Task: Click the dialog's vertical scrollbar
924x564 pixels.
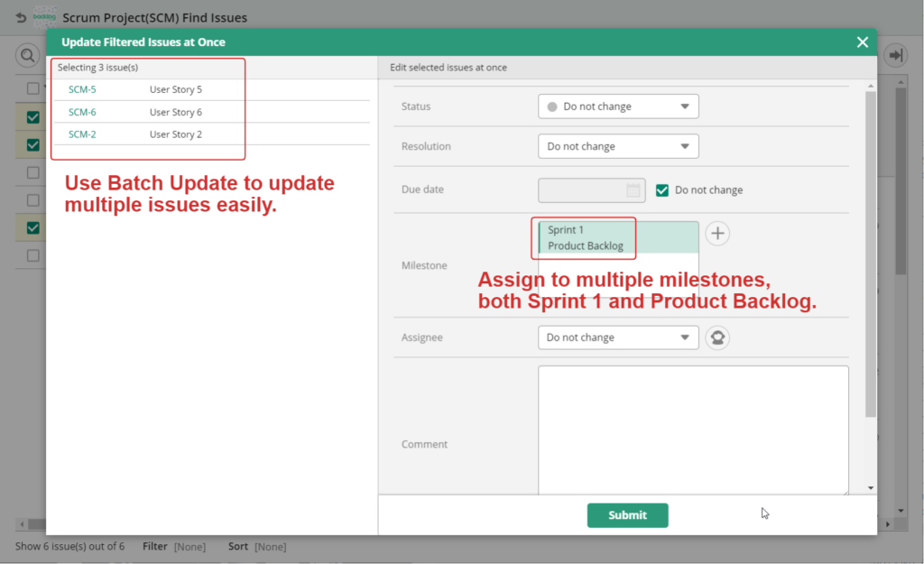Action: click(x=870, y=253)
